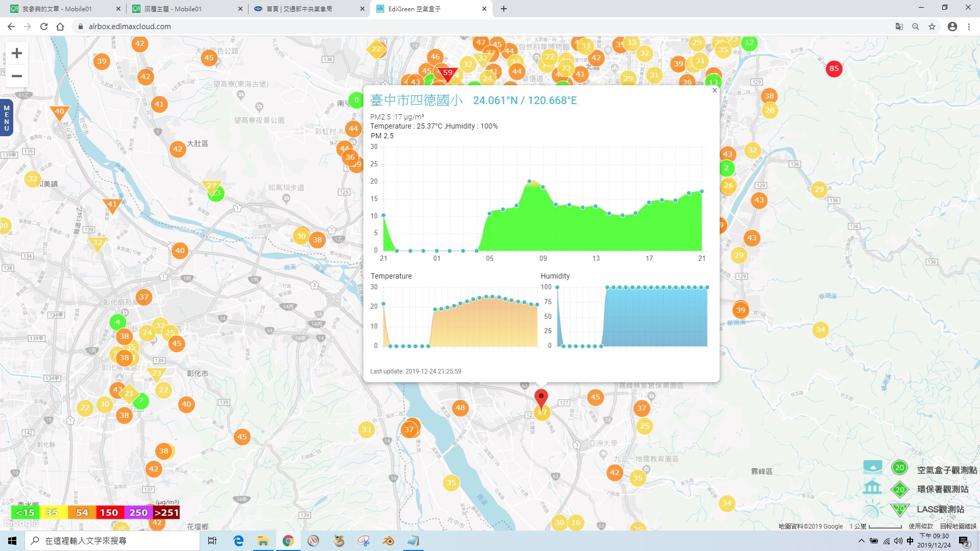
Task: Show hidden system tray icons
Action: point(862,541)
